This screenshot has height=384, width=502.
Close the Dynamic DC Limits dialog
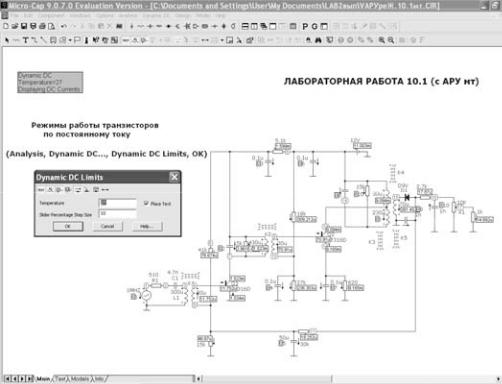click(174, 177)
